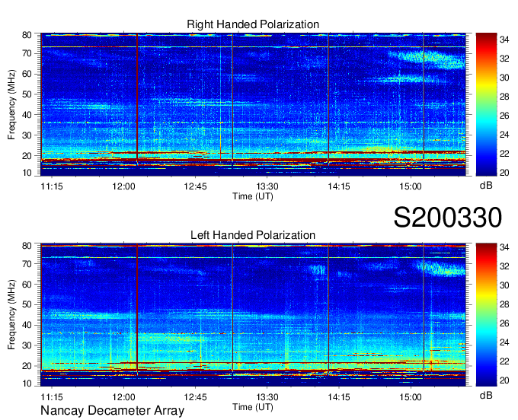Click "12:45" tick on left-handed plot time axis
This screenshot has width=518, height=420.
pyautogui.click(x=195, y=397)
